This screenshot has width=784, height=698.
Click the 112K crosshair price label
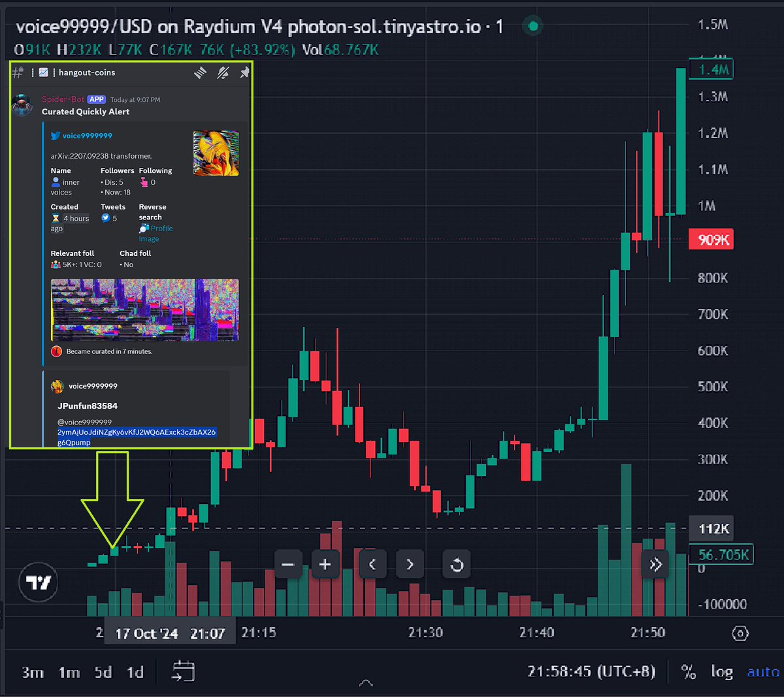click(713, 529)
